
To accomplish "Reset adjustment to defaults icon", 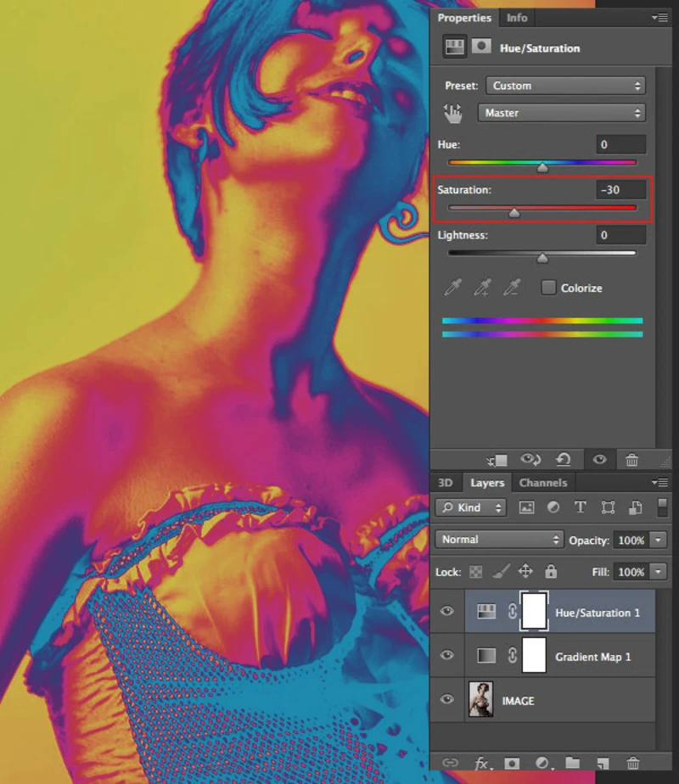I will [x=564, y=459].
